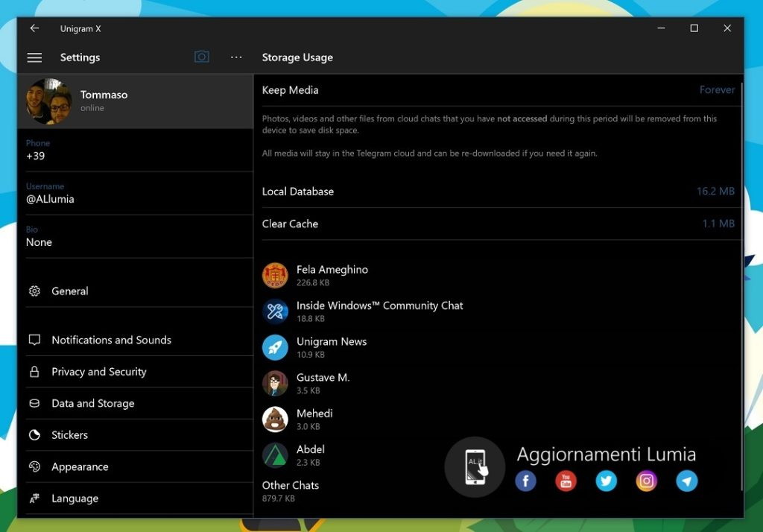The width and height of the screenshot is (763, 532).
Task: Click the General gear icon
Action: click(34, 291)
